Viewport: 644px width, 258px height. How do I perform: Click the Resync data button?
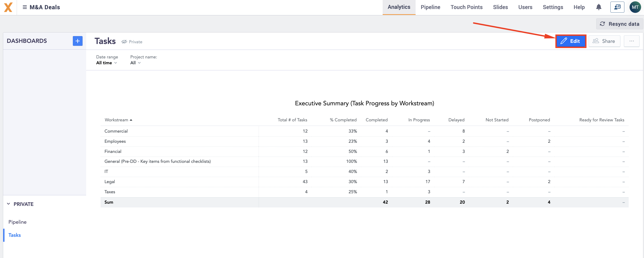pos(619,24)
